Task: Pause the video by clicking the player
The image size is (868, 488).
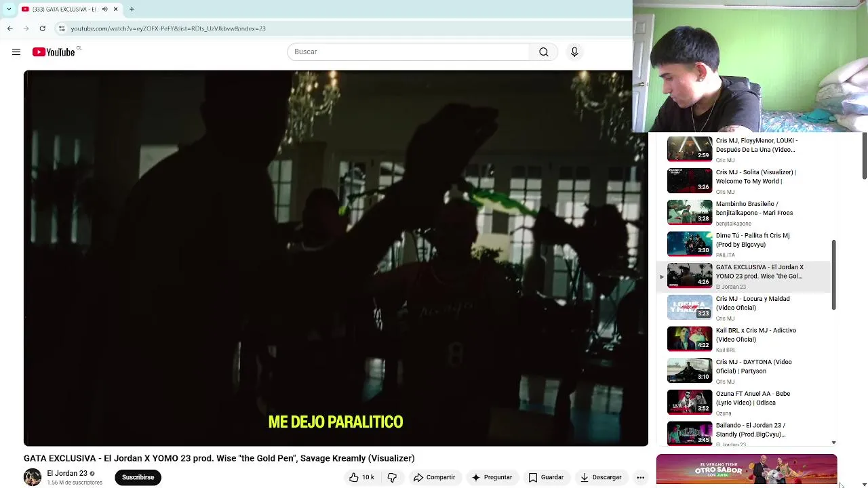Action: pyautogui.click(x=336, y=258)
